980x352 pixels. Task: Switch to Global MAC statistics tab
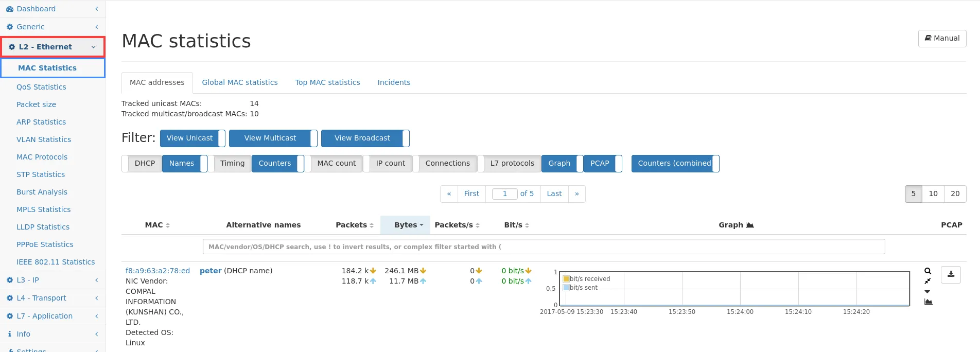239,82
